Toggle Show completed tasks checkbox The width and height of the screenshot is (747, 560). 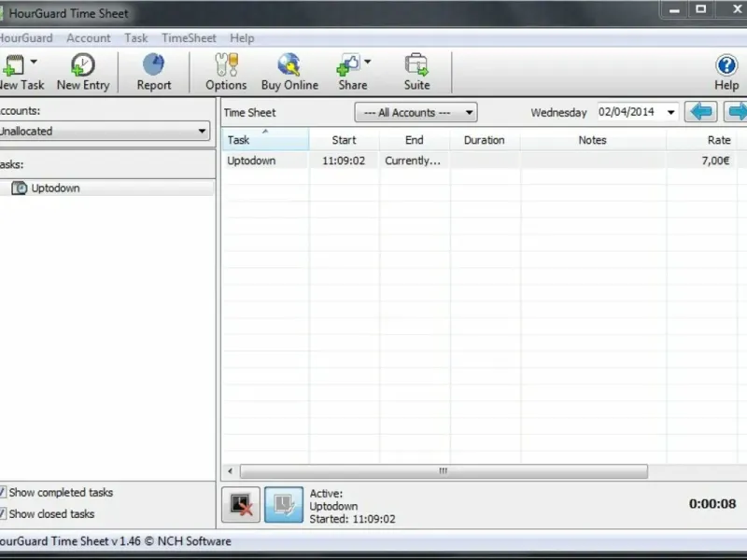tap(3, 492)
